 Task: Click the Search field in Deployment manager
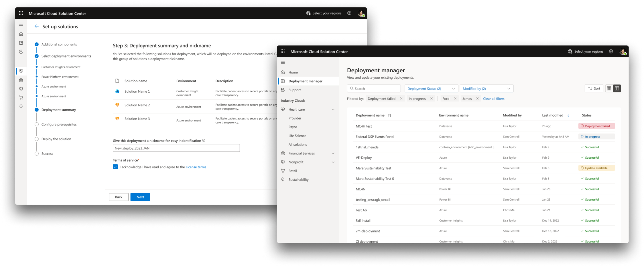coord(374,89)
